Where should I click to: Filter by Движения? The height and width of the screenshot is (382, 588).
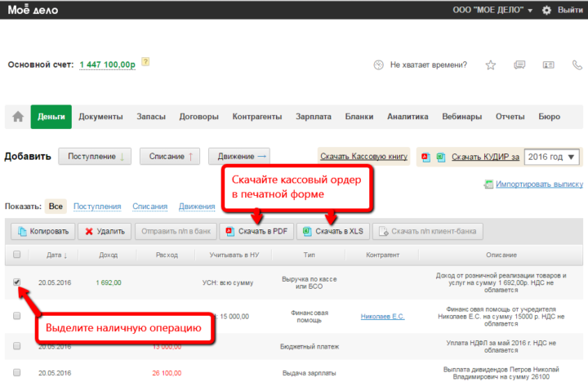197,207
